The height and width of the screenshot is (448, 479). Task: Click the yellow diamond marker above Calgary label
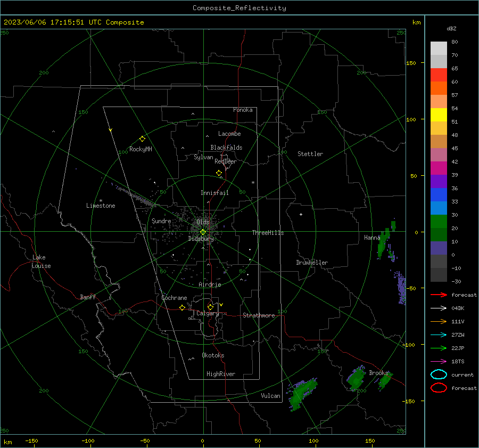[210, 307]
